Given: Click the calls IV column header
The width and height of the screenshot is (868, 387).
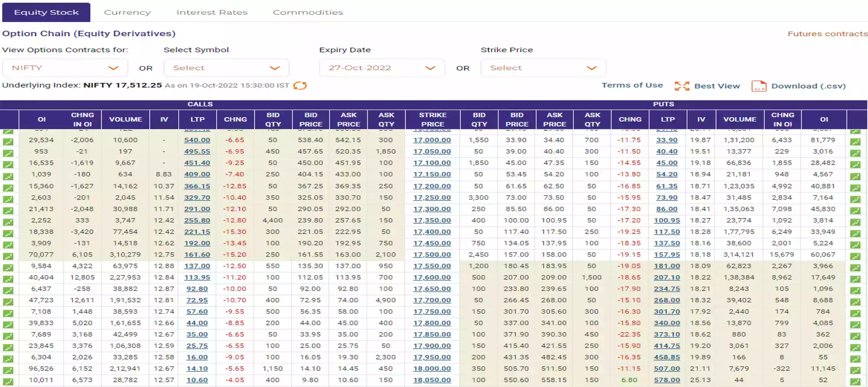Looking at the screenshot, I should coord(164,119).
